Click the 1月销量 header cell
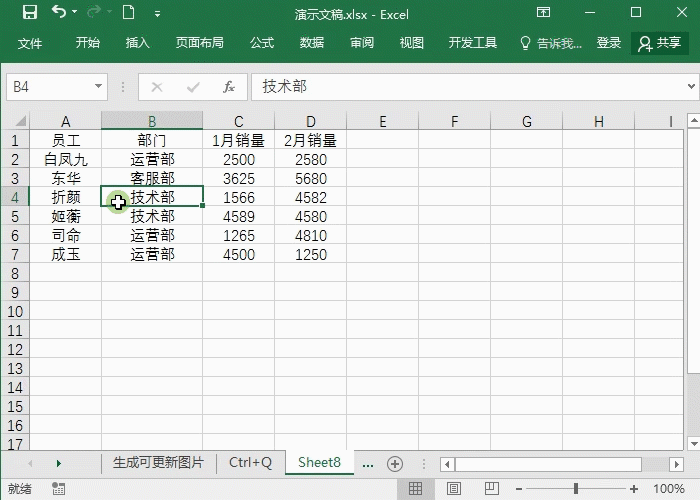Viewport: 700px width, 500px height. (x=238, y=141)
